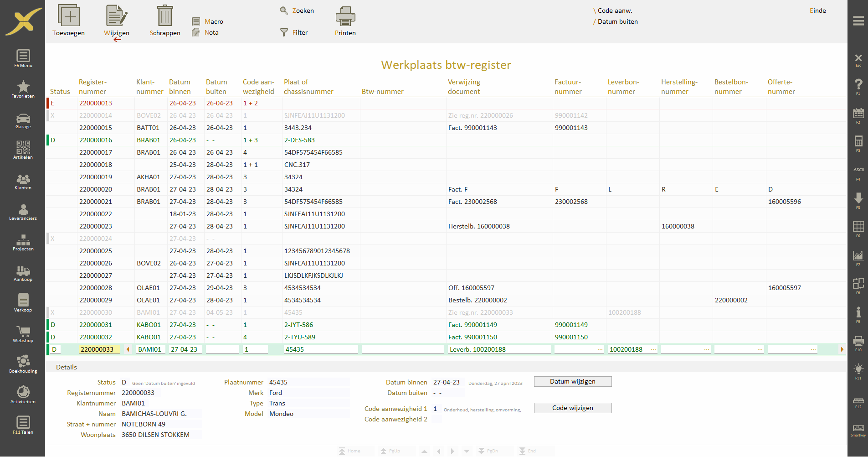Open the F7 chart icon
The width and height of the screenshot is (868, 457).
tap(858, 258)
